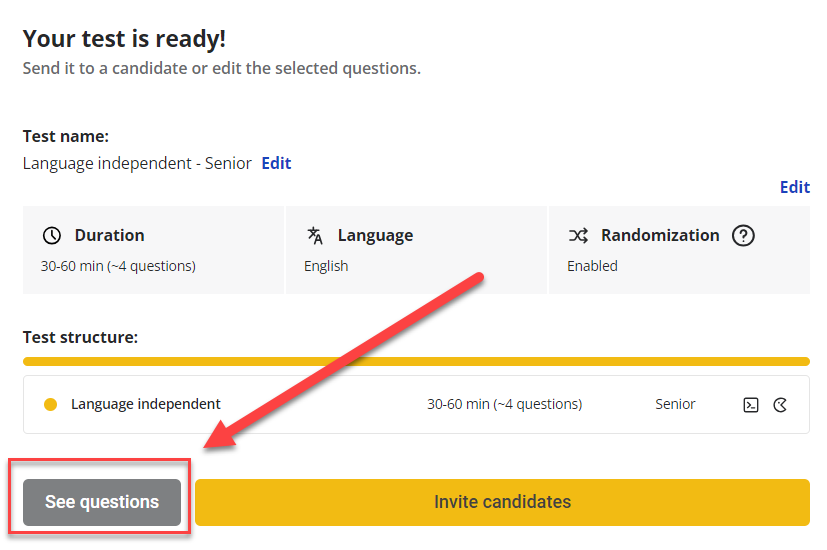Click the Your test is ready! heading

coord(124,39)
